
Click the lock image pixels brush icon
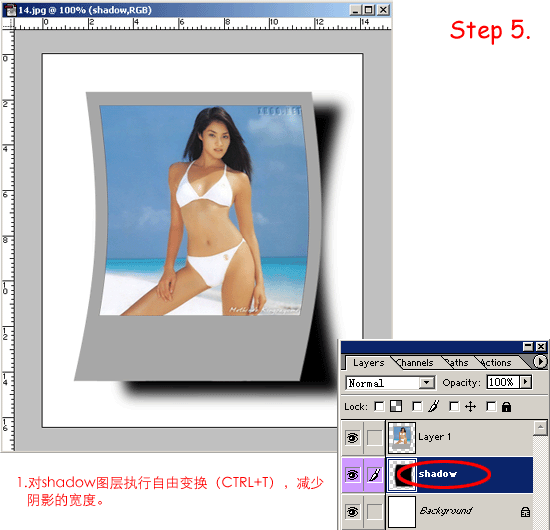(434, 406)
